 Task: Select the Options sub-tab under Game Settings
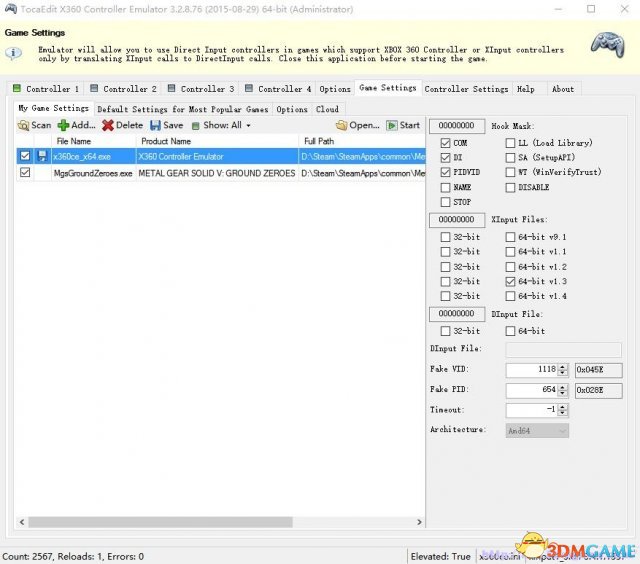[291, 109]
